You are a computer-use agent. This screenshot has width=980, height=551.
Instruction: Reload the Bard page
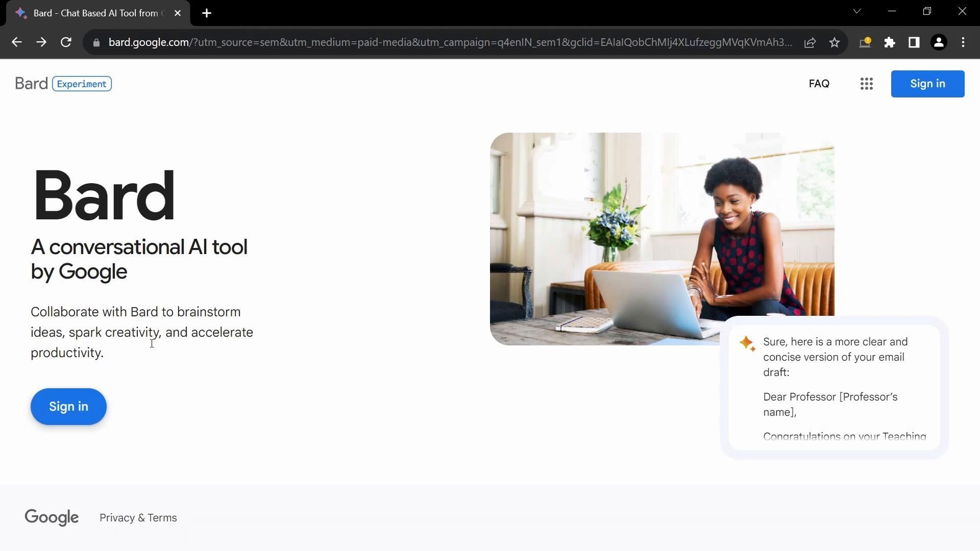coord(66,42)
